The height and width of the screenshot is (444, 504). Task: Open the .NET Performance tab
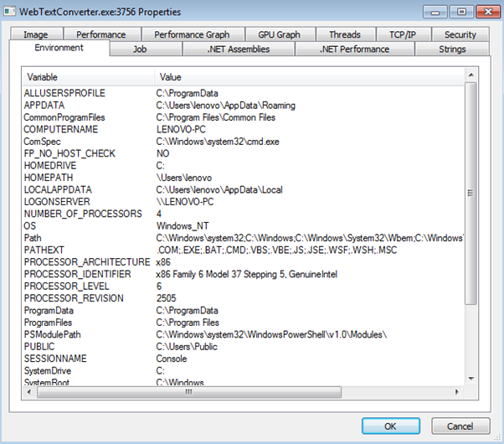[x=354, y=49]
